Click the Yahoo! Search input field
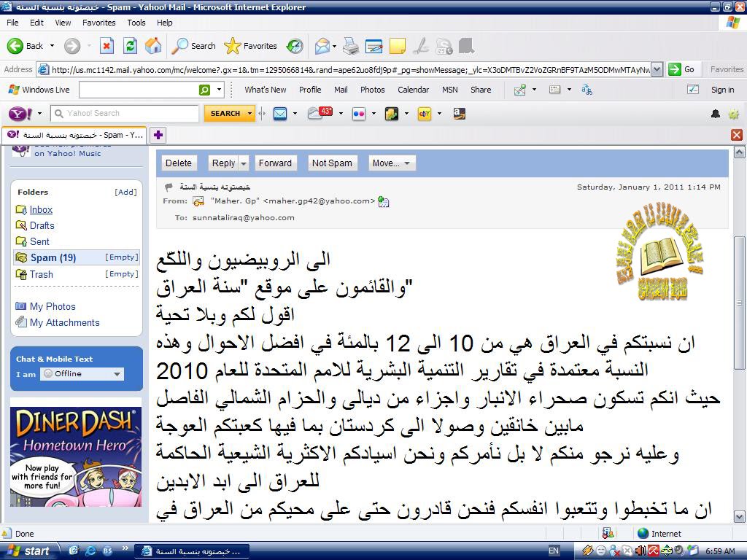 click(x=125, y=113)
